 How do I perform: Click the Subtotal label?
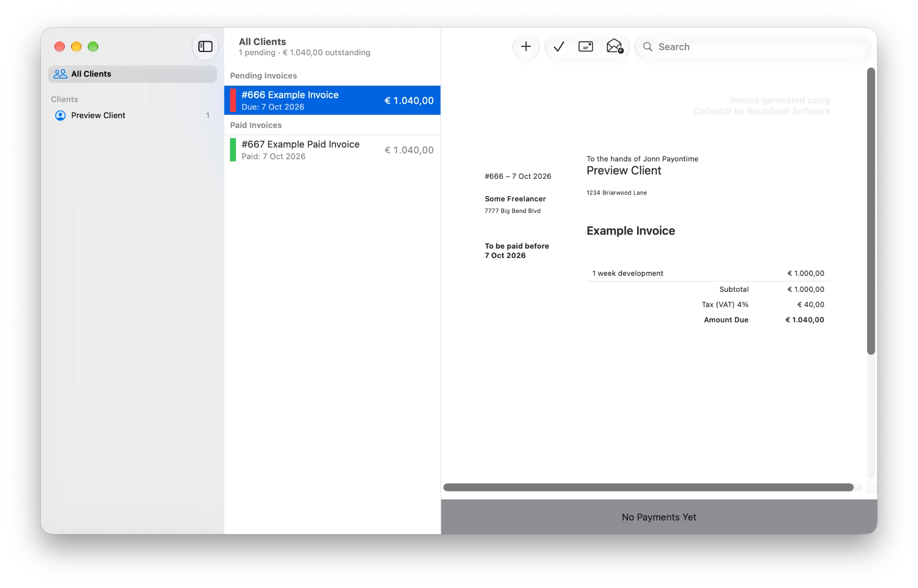click(734, 290)
